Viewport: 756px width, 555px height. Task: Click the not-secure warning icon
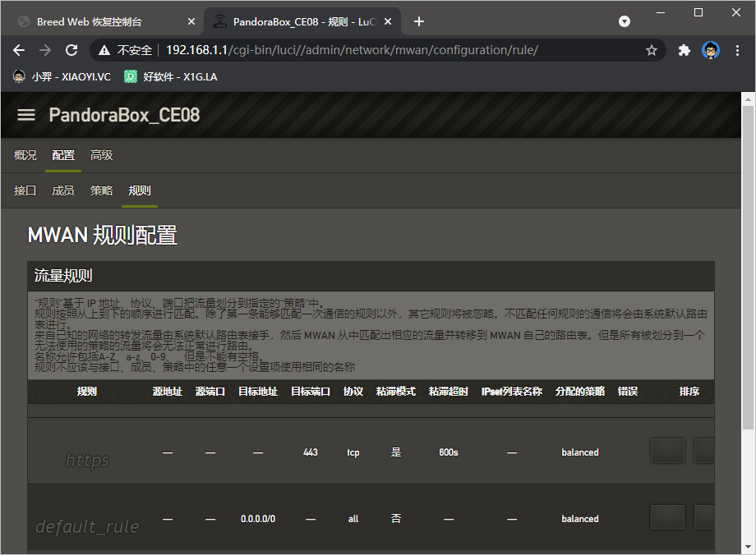104,50
